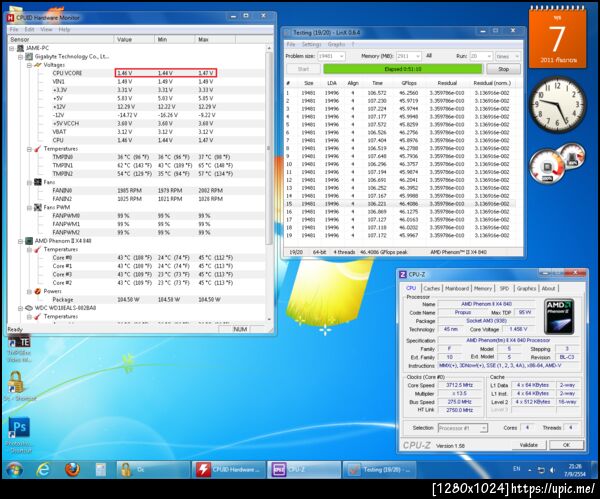Click the Powers flame icon in HWMonitor
Viewport: 600px width, 499px height.
(38, 291)
